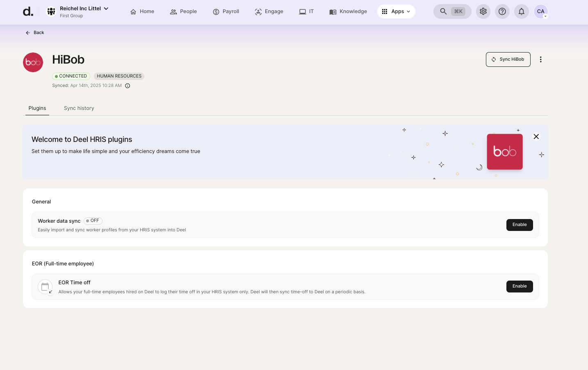Viewport: 588px width, 370px height.
Task: Open the People menu
Action: pyautogui.click(x=183, y=11)
